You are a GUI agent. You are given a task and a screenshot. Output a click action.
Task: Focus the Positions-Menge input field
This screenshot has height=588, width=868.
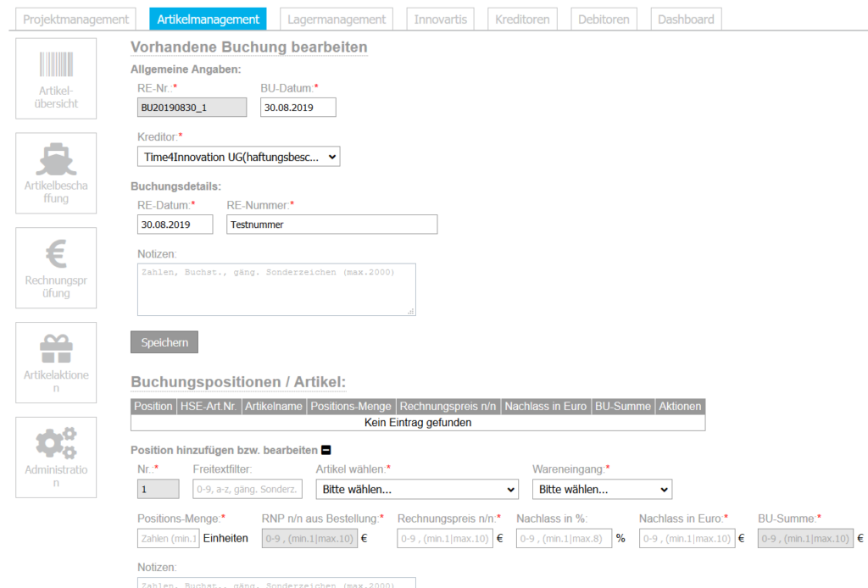coord(168,538)
